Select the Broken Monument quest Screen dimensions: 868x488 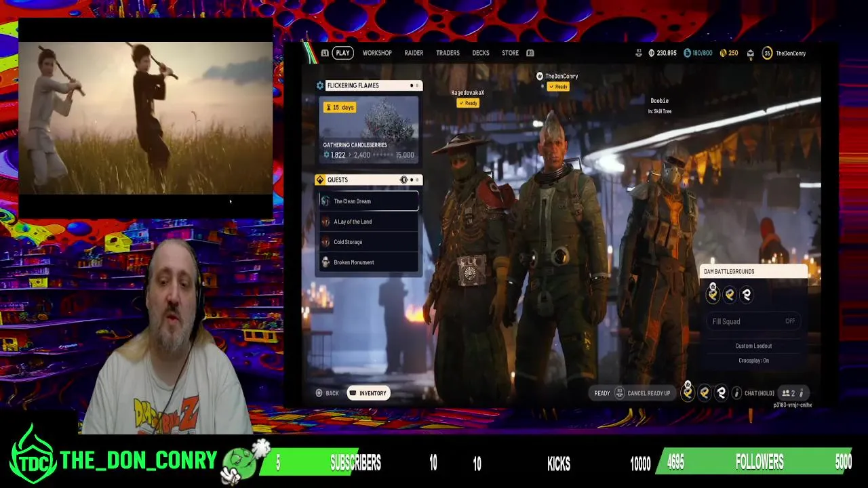tap(369, 262)
